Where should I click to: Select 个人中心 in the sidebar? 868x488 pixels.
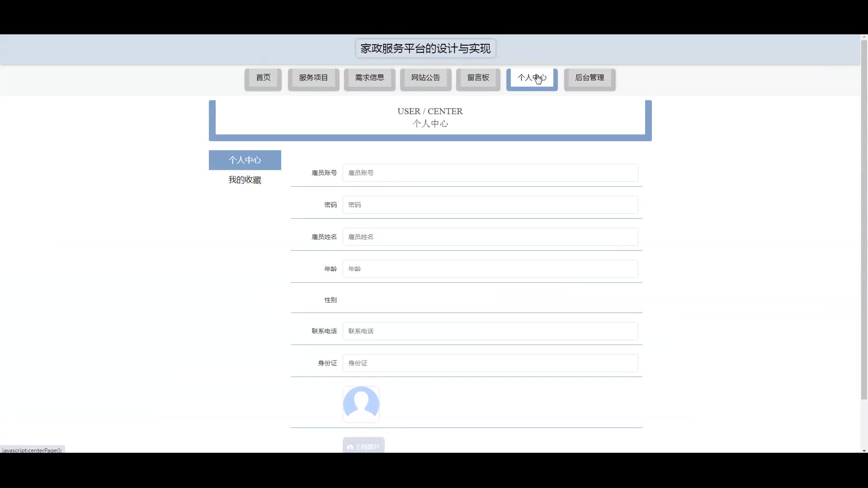click(x=245, y=160)
